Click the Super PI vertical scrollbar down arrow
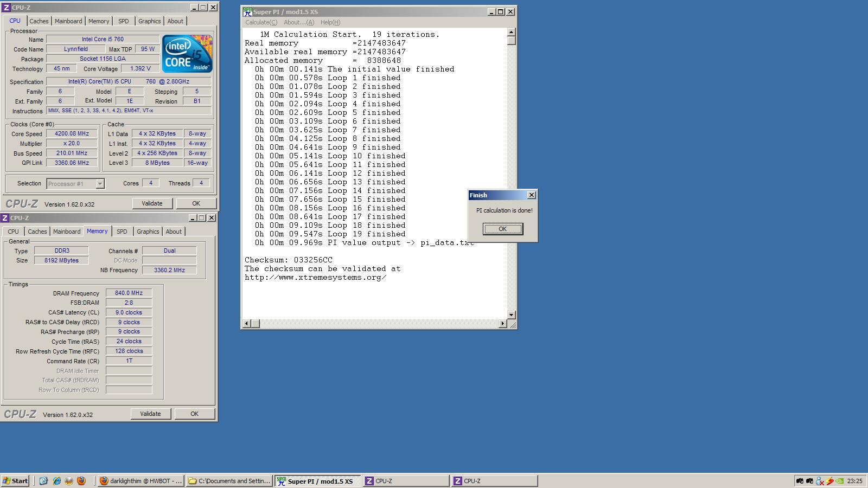868x488 pixels. pos(511,315)
